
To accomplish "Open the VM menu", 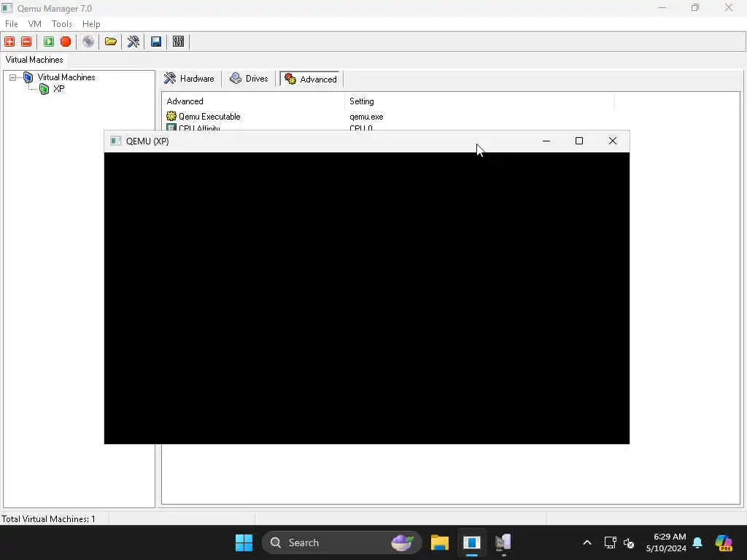I will pyautogui.click(x=35, y=24).
